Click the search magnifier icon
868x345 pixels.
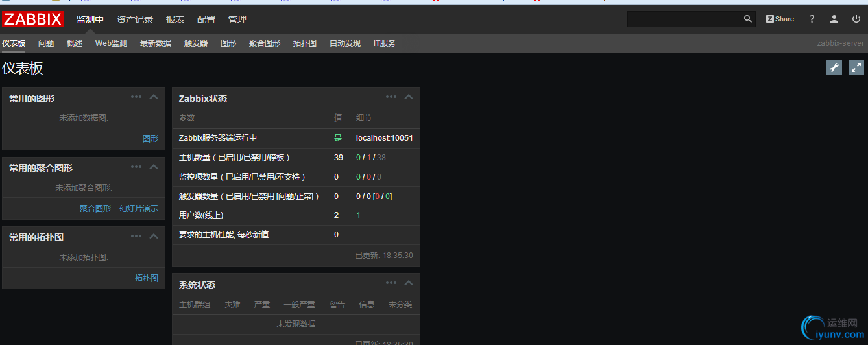[x=748, y=19]
